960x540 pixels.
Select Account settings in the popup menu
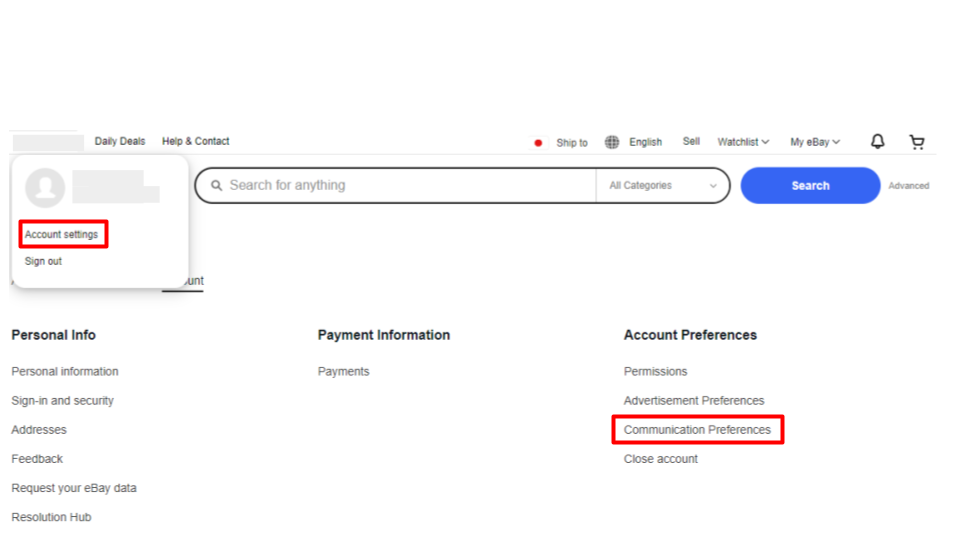[x=61, y=234]
